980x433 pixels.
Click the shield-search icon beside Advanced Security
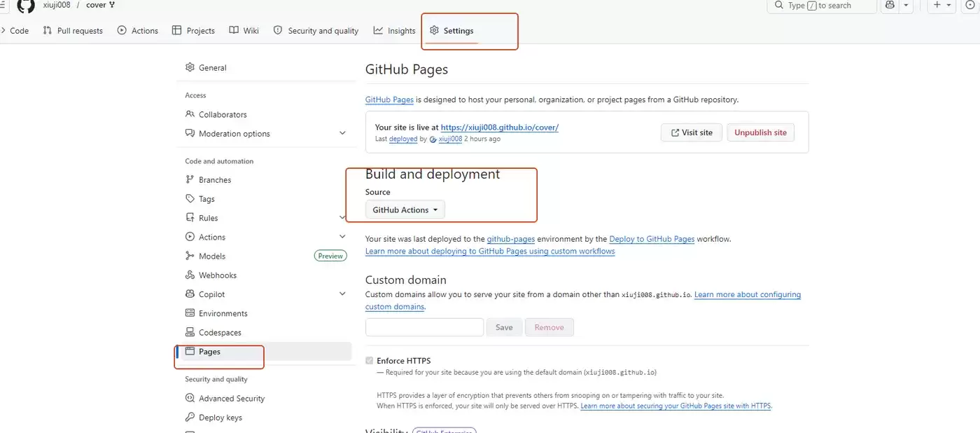[x=190, y=398]
